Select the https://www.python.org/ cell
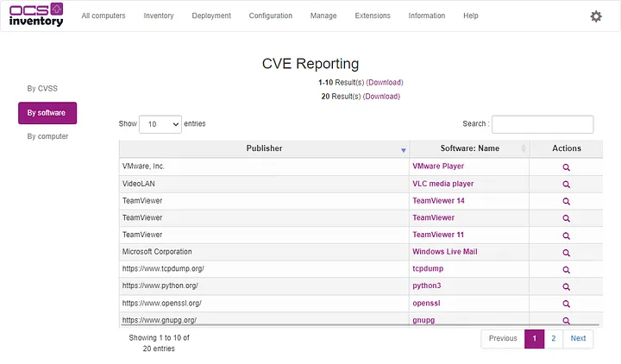Screen dimensions: 621x364 264,286
